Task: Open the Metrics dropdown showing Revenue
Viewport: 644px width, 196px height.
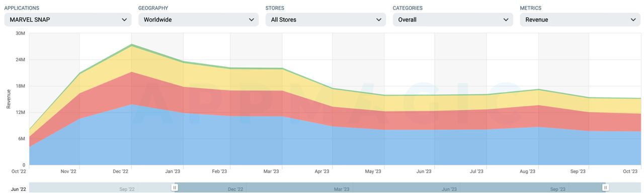Action: point(580,20)
